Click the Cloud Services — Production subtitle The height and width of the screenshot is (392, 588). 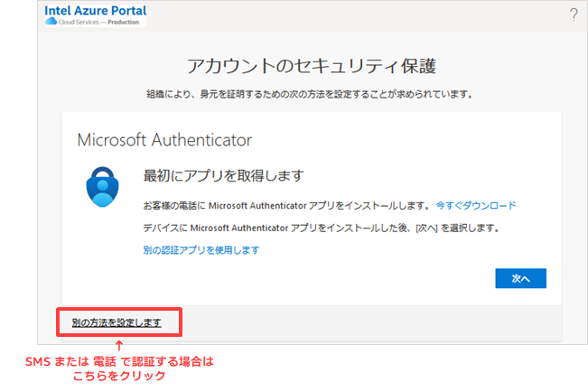tap(98, 23)
